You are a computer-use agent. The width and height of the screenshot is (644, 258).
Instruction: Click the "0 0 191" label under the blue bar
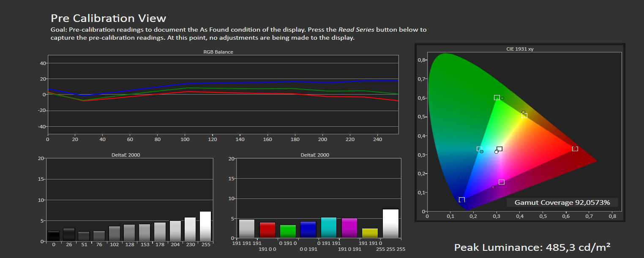308,249
